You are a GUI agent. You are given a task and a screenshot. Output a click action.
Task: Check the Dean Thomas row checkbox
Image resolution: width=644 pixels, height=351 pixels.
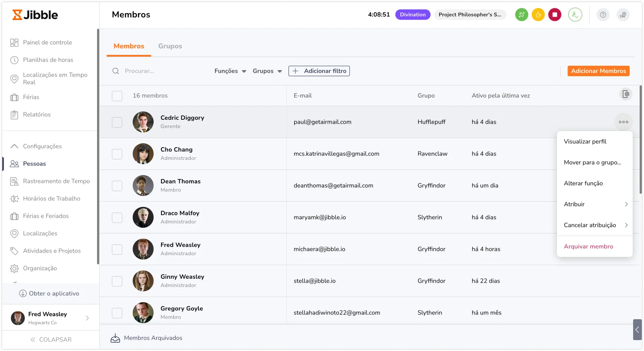point(117,186)
